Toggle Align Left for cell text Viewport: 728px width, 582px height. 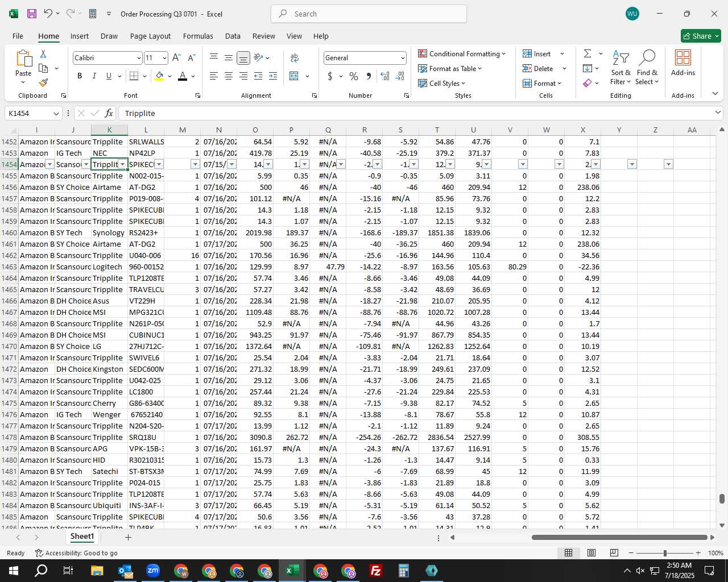tap(214, 76)
